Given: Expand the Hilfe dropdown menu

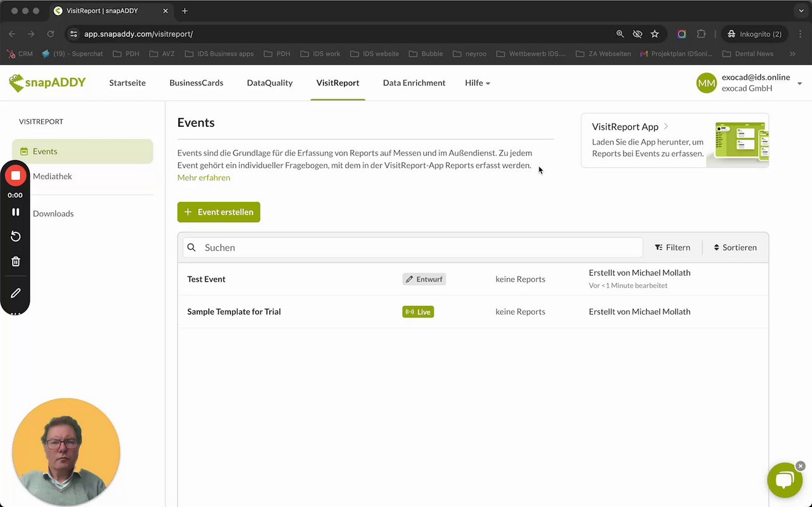Looking at the screenshot, I should pyautogui.click(x=477, y=83).
